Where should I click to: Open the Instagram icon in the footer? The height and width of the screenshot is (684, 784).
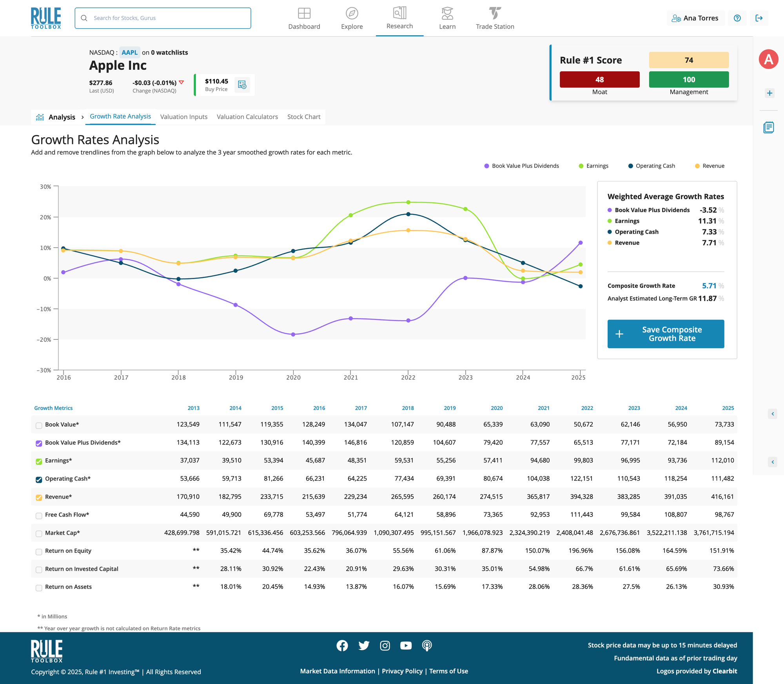coord(385,646)
